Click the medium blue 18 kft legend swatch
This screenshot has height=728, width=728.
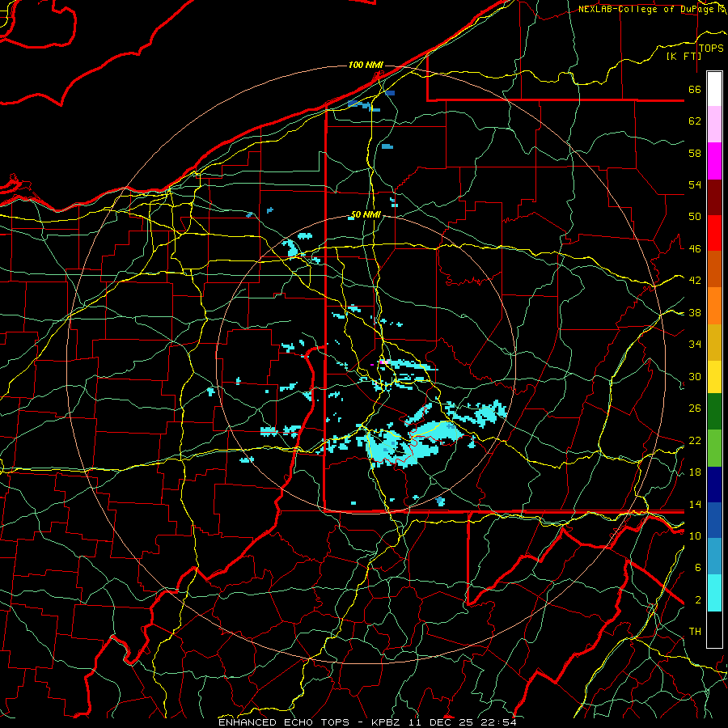coord(714,520)
